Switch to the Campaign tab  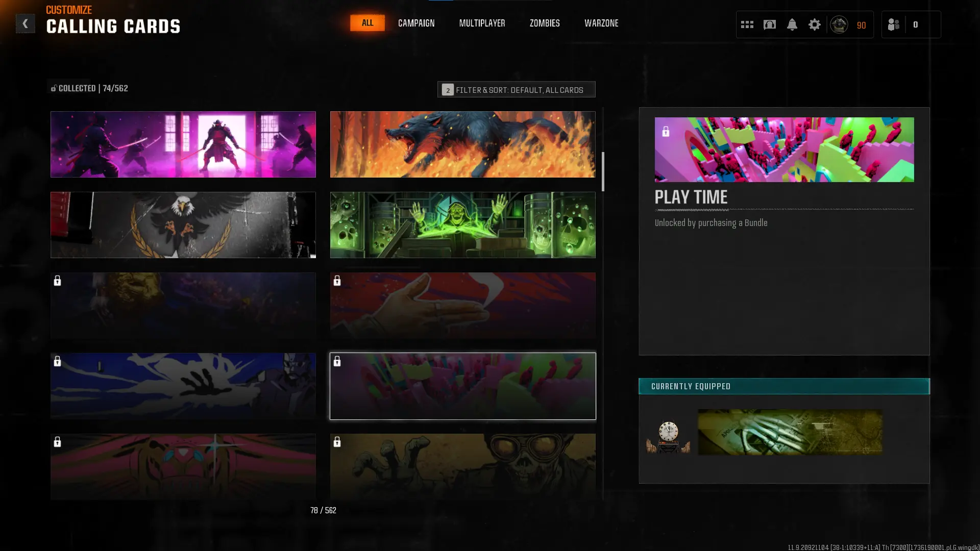[x=416, y=23]
